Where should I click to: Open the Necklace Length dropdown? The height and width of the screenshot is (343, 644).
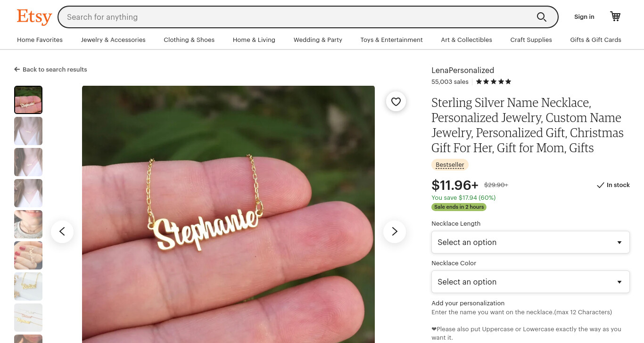530,242
